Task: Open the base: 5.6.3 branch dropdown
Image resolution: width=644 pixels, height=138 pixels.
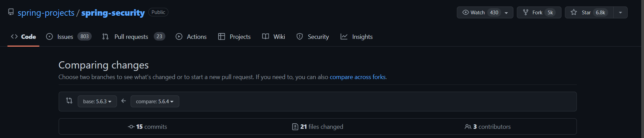Action: click(97, 102)
